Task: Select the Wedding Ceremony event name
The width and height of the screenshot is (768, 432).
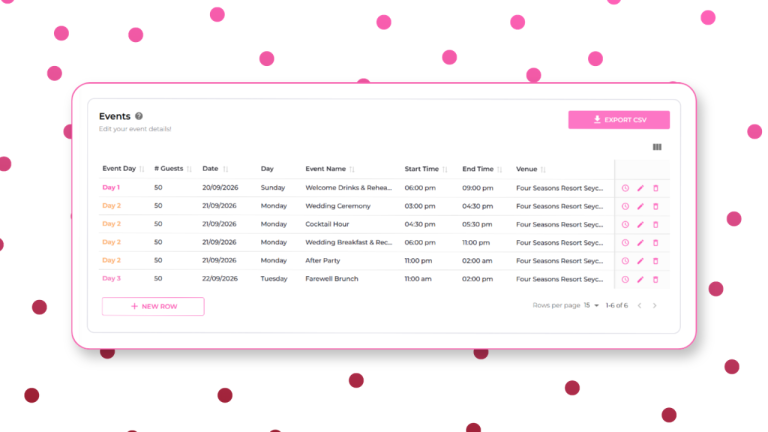Action: tap(338, 206)
